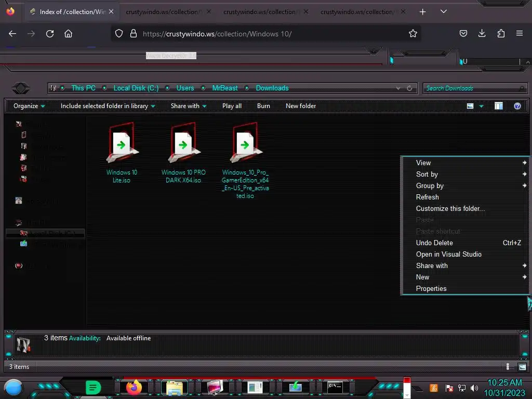Open the network icon in system tray

tap(462, 388)
